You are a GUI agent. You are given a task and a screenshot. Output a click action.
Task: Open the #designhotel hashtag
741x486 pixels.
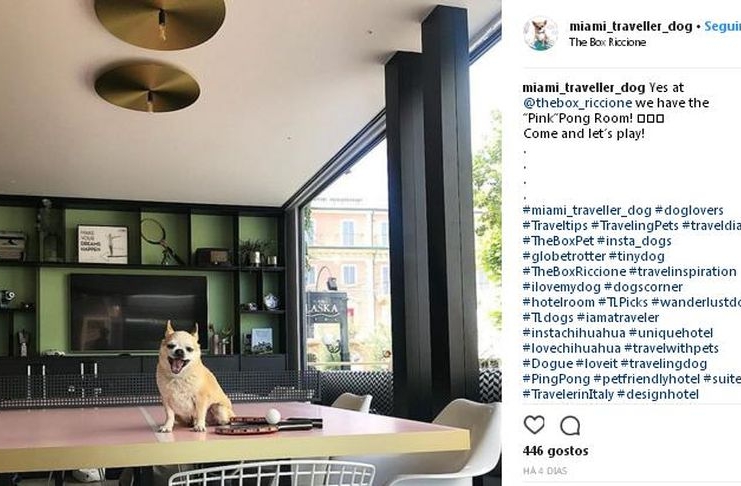click(658, 394)
